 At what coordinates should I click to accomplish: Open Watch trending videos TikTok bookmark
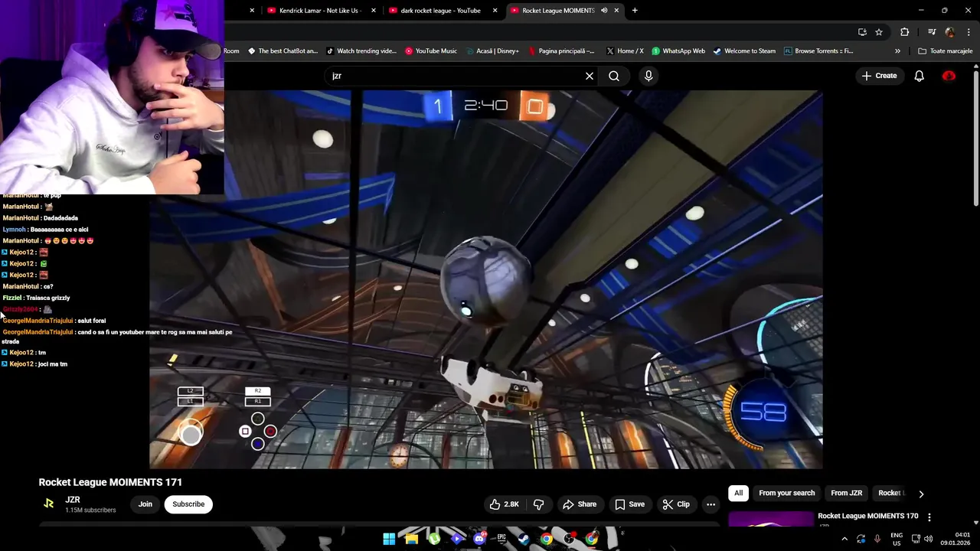(x=361, y=51)
